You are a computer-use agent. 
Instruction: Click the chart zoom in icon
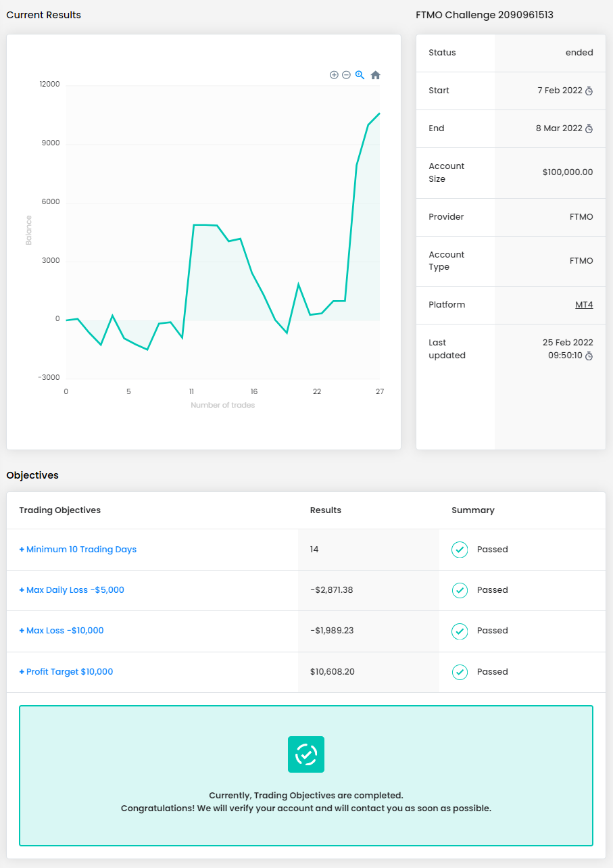(x=334, y=75)
